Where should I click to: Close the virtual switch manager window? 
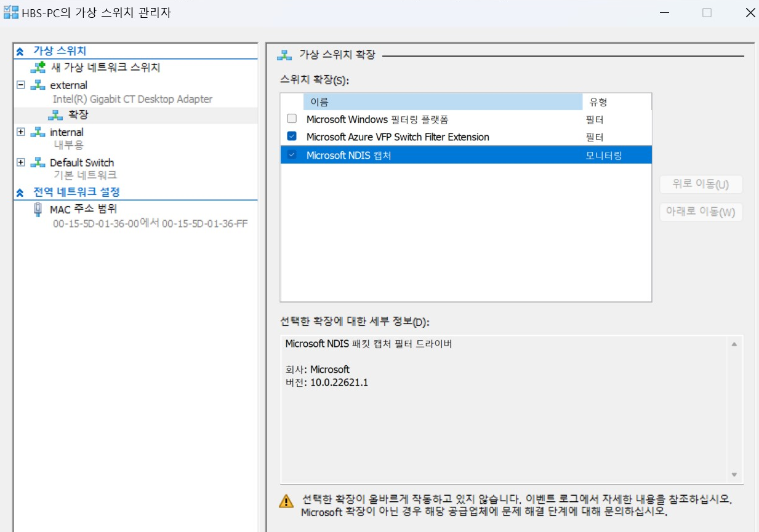click(750, 13)
